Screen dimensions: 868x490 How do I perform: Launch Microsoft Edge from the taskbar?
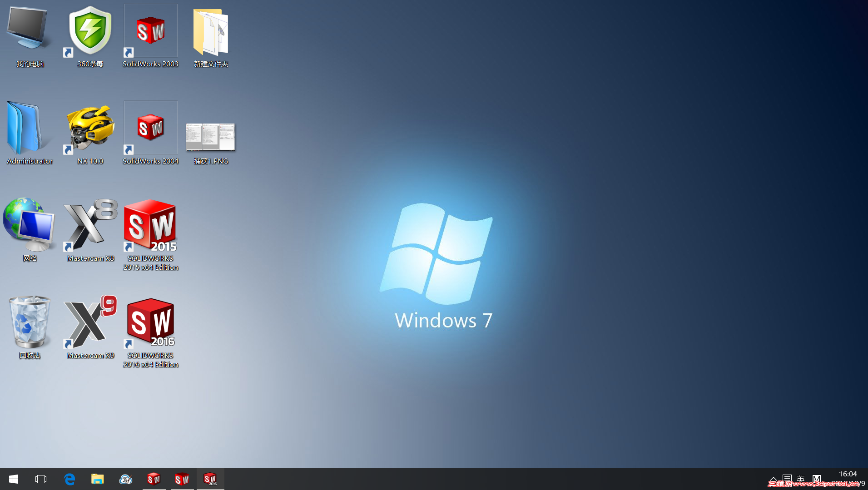tap(69, 479)
